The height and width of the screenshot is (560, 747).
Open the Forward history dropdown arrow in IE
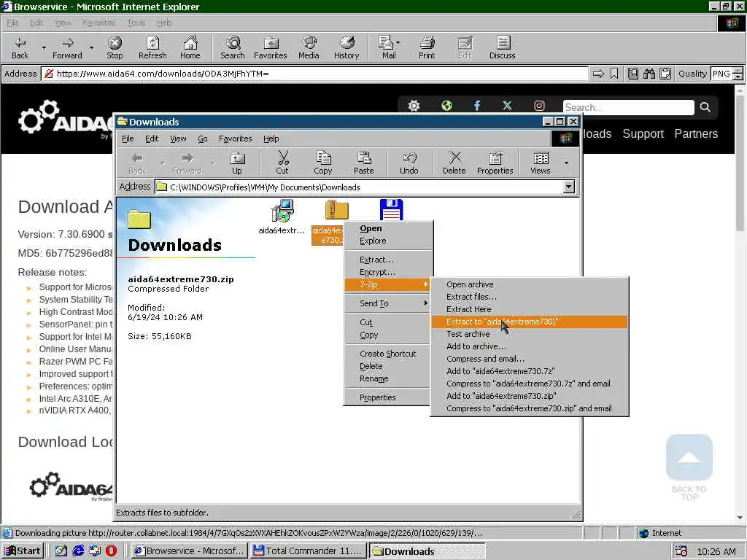(91, 47)
